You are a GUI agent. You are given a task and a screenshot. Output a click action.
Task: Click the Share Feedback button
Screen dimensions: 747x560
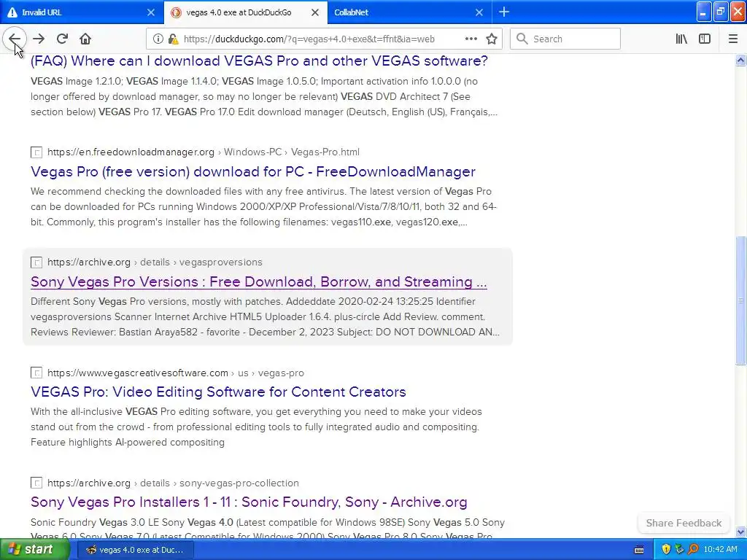point(684,523)
